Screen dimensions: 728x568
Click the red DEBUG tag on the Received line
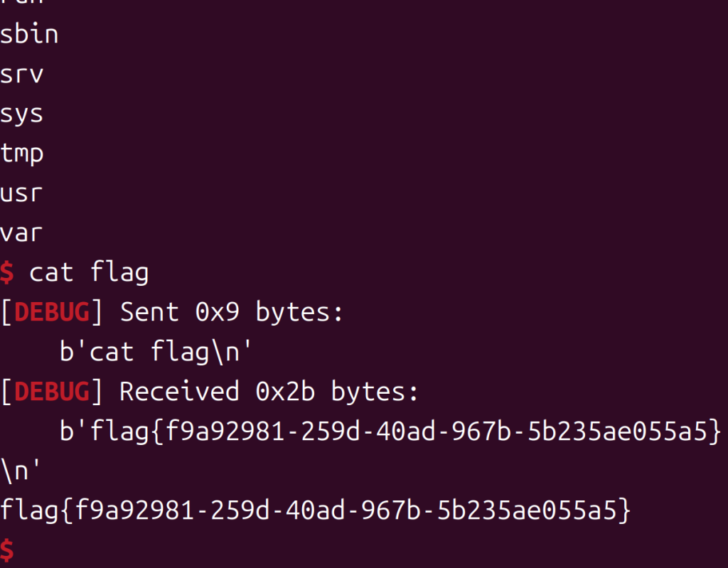52,392
